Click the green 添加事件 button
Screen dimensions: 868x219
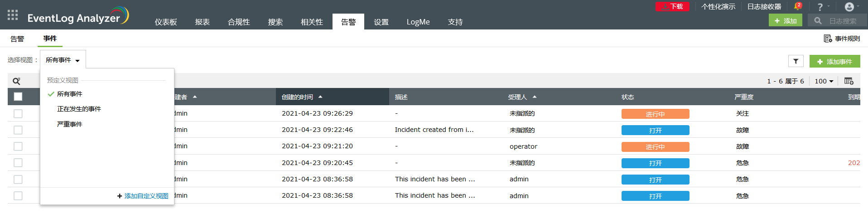(834, 62)
